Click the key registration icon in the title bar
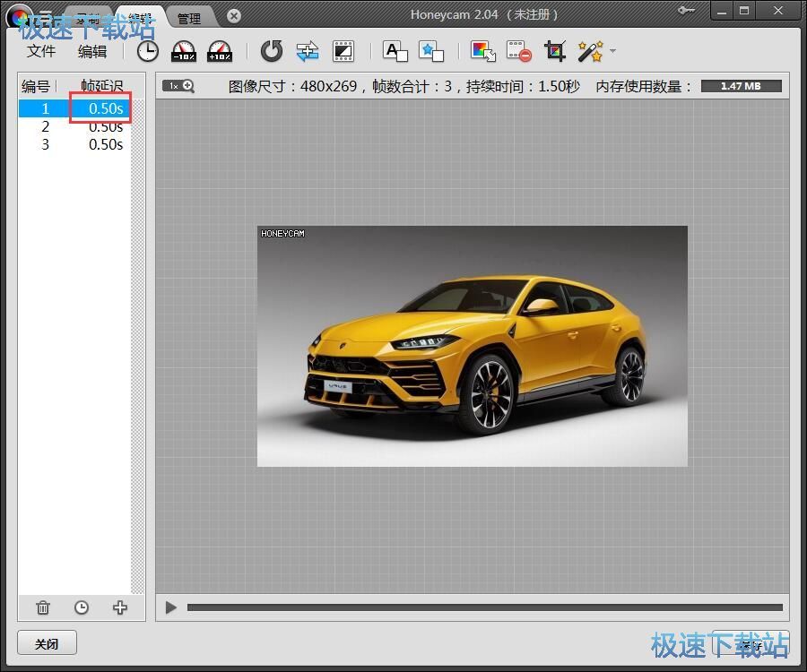Viewport: 807px width, 672px height. tap(686, 10)
